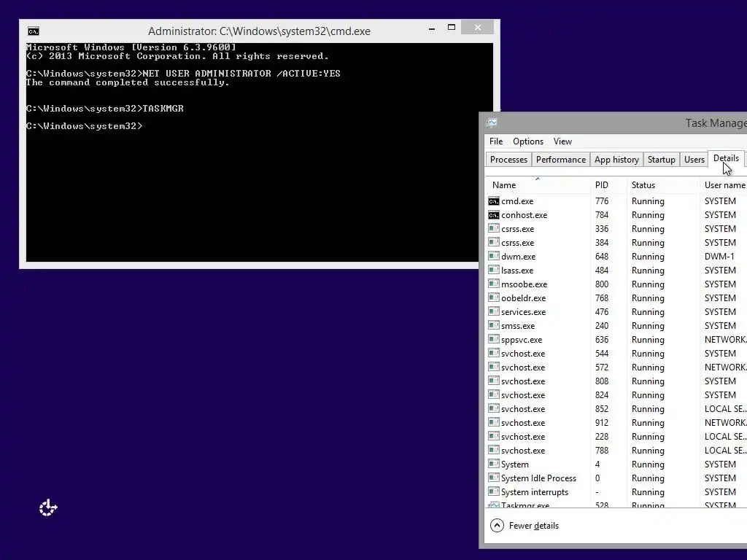Sort processes by PID column header

[608, 184]
